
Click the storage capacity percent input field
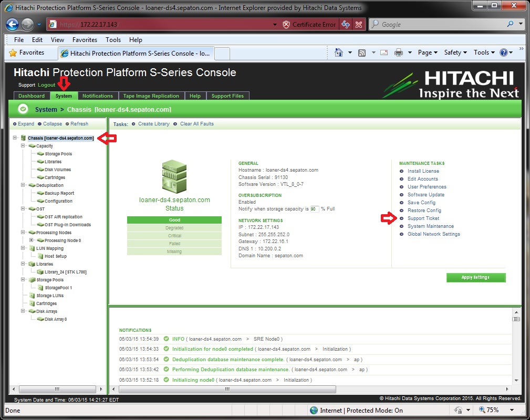[x=314, y=209]
